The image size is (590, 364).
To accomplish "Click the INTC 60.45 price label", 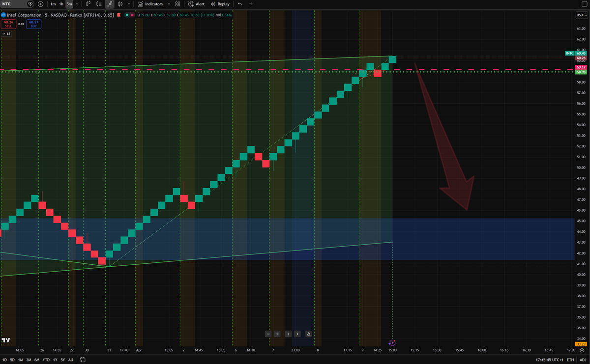I will [576, 53].
